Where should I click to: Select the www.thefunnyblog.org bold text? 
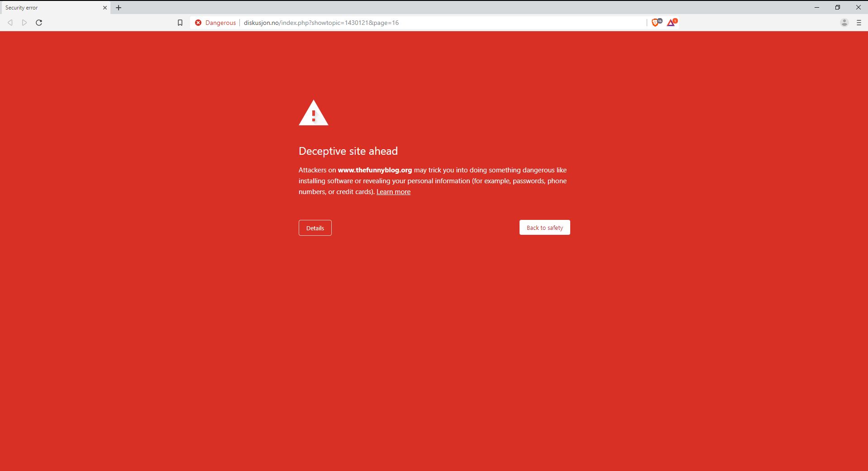tap(375, 170)
